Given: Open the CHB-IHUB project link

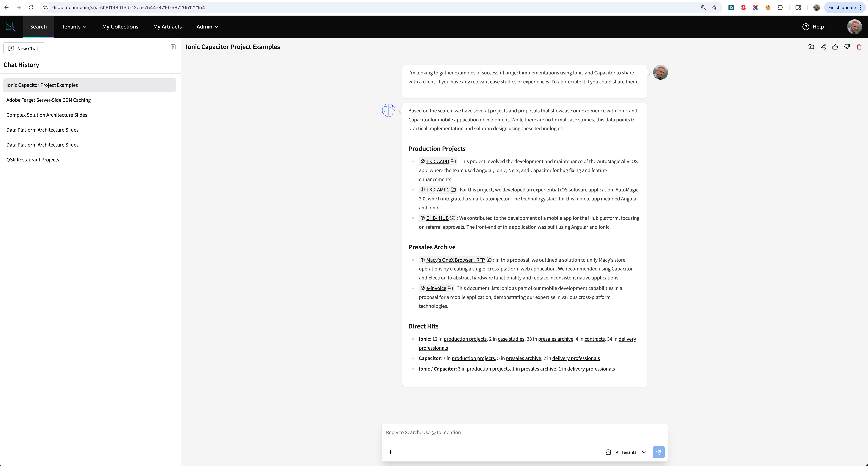Looking at the screenshot, I should 437,218.
